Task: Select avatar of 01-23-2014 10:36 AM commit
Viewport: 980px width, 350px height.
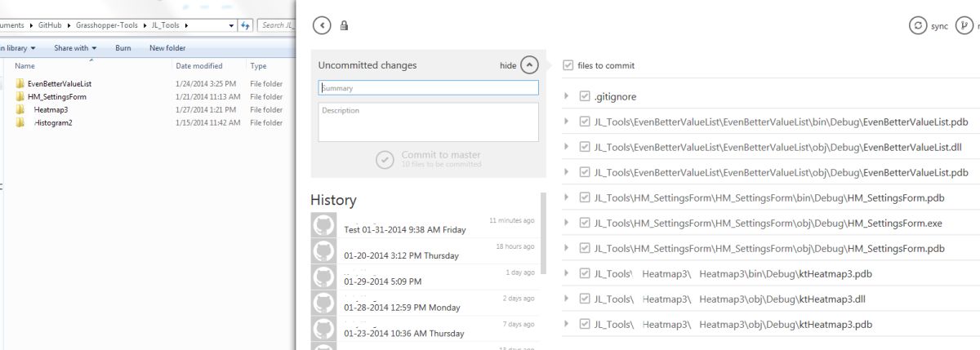Action: pyautogui.click(x=324, y=330)
